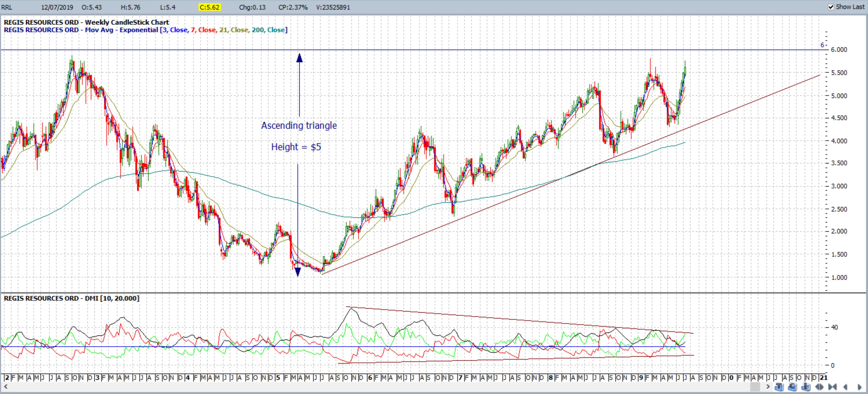Click the 1.500 price axis label
Image resolution: width=868 pixels, height=394 pixels.
(x=839, y=254)
